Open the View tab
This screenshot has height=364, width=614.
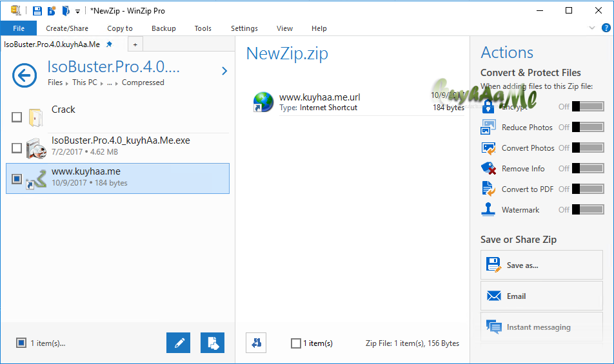[284, 28]
